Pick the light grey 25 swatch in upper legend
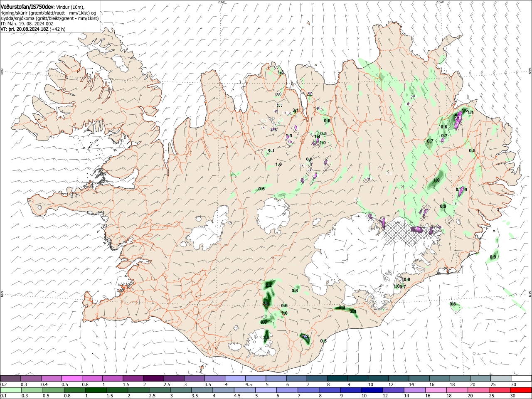 click(x=501, y=378)
